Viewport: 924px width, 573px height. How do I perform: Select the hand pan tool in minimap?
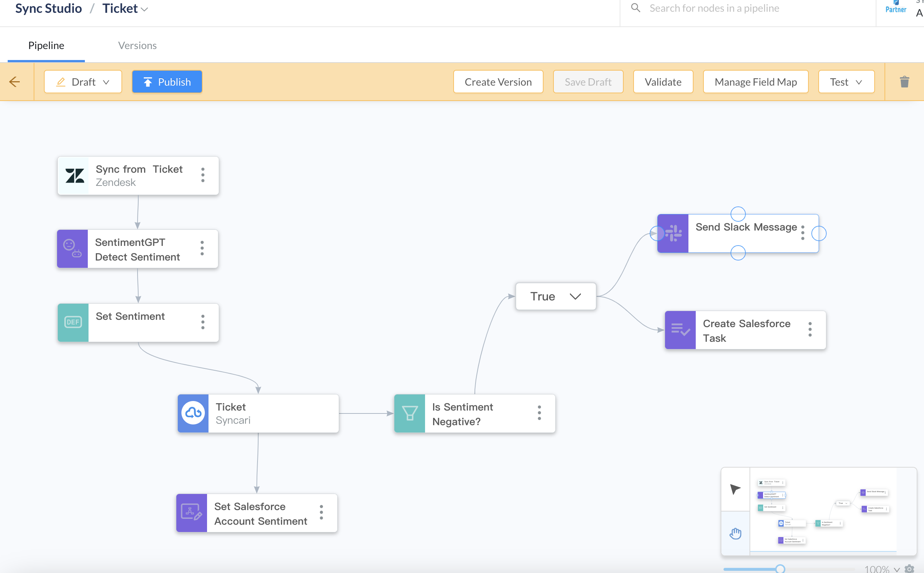[735, 533]
